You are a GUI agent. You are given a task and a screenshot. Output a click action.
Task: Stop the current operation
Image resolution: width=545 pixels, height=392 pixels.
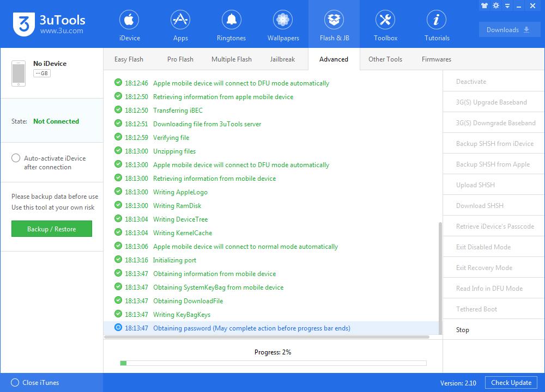pos(494,329)
